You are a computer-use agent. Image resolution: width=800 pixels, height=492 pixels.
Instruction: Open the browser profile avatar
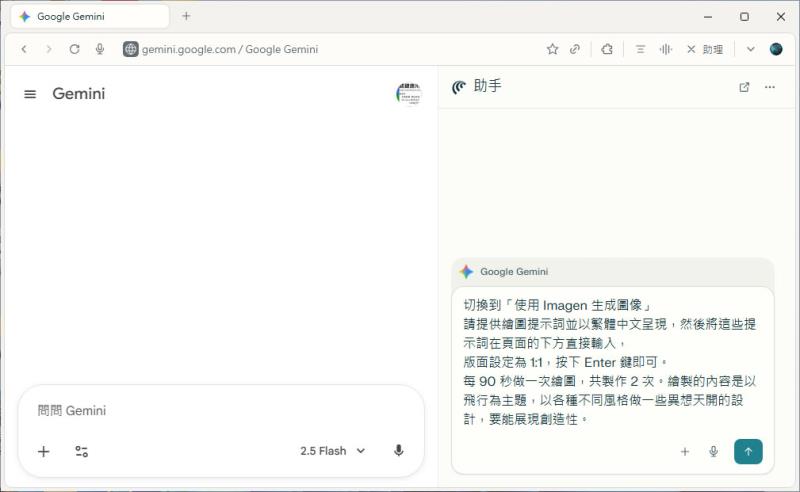[776, 49]
